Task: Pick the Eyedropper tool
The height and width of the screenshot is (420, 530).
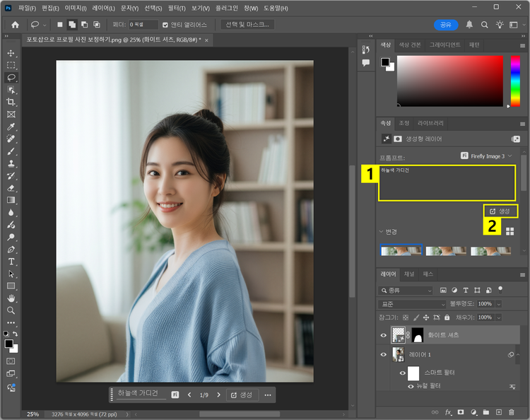Action: point(11,127)
